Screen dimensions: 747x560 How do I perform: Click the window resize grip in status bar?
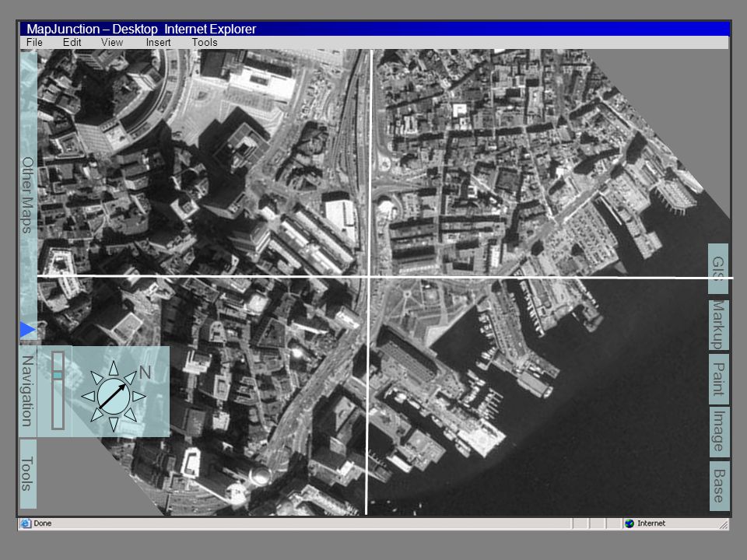724,524
